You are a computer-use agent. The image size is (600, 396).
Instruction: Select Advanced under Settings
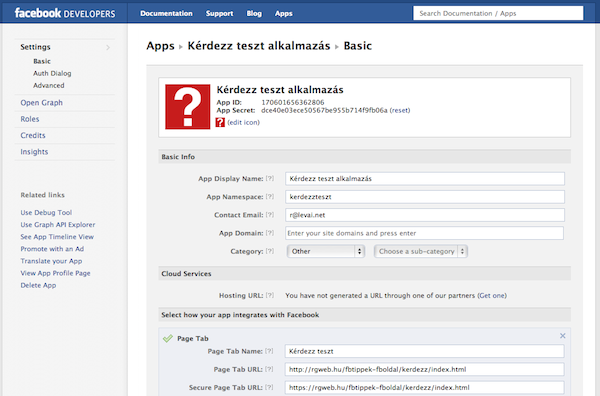click(49, 85)
